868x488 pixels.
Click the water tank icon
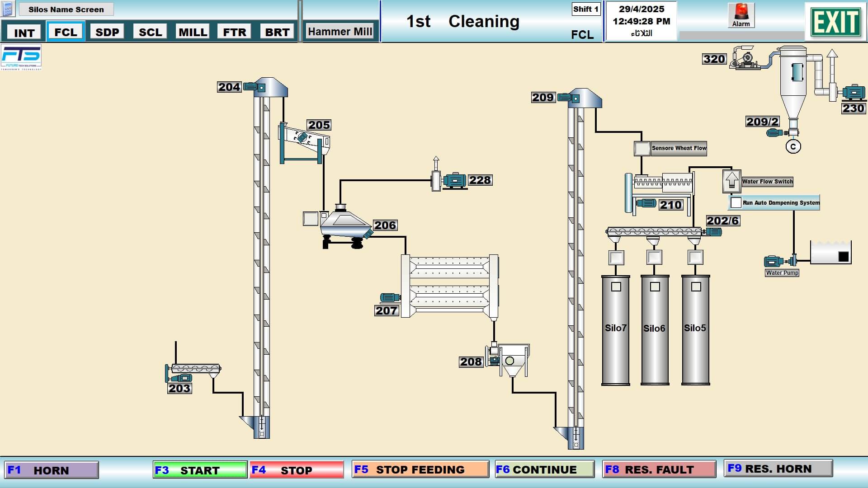pos(830,253)
